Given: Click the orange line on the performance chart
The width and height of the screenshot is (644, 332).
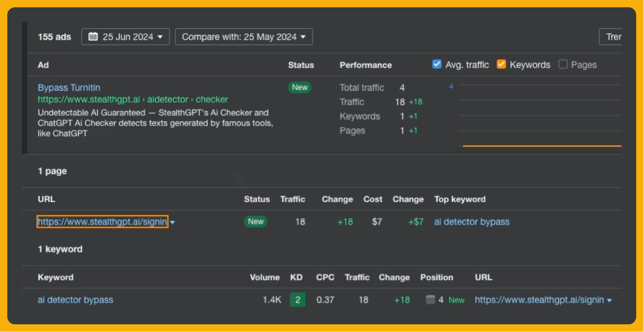Looking at the screenshot, I should coord(542,146).
